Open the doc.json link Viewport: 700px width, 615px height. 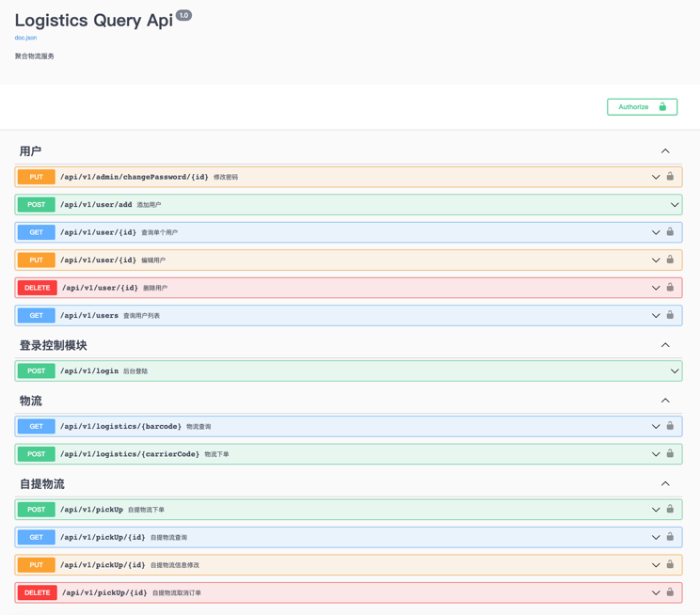(25, 38)
